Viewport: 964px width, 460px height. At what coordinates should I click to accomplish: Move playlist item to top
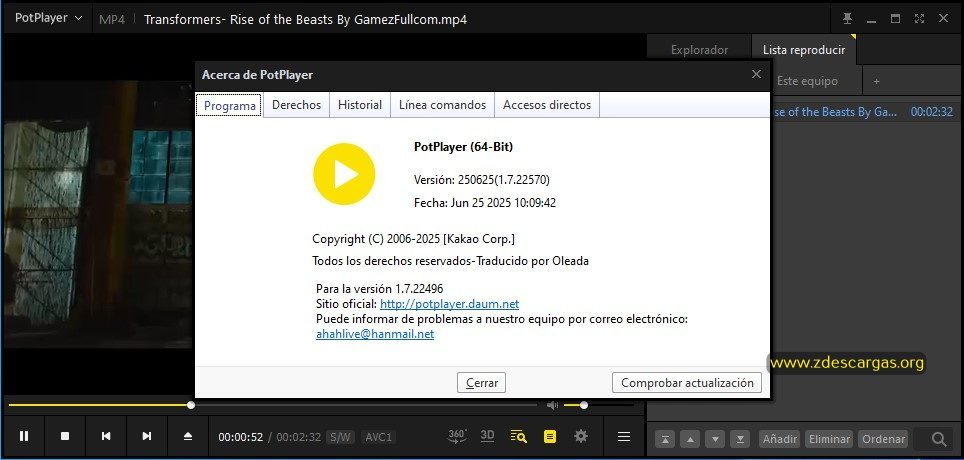pos(665,439)
